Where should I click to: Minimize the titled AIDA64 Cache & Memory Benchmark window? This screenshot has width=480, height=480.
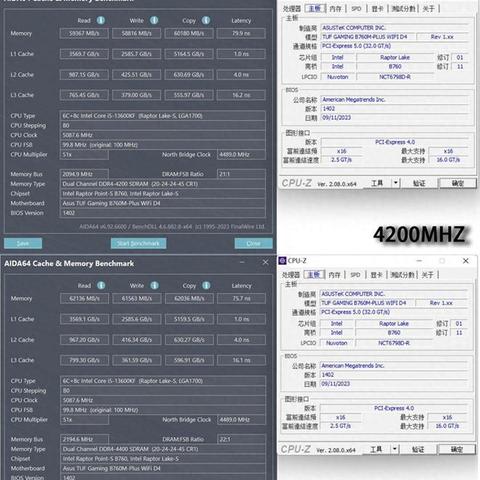tap(242, 263)
